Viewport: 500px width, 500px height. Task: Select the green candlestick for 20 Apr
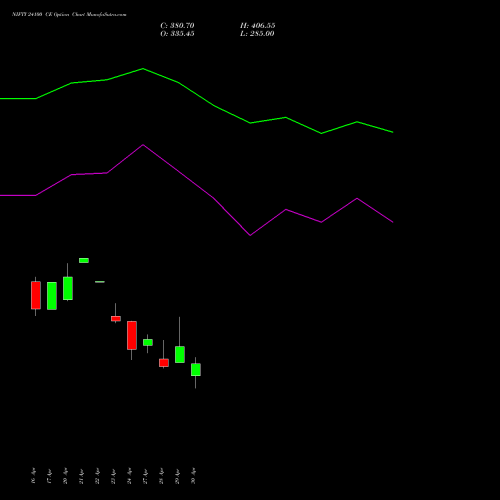[68, 288]
